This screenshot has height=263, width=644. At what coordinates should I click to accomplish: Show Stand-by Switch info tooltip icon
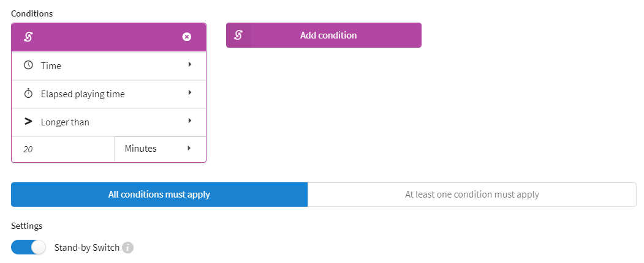pyautogui.click(x=128, y=248)
